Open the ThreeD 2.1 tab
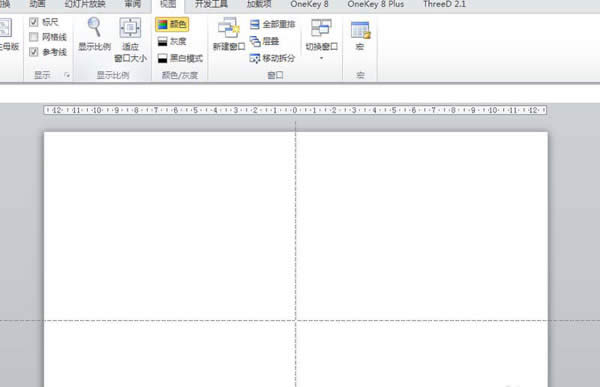Image resolution: width=600 pixels, height=387 pixels. [x=444, y=5]
